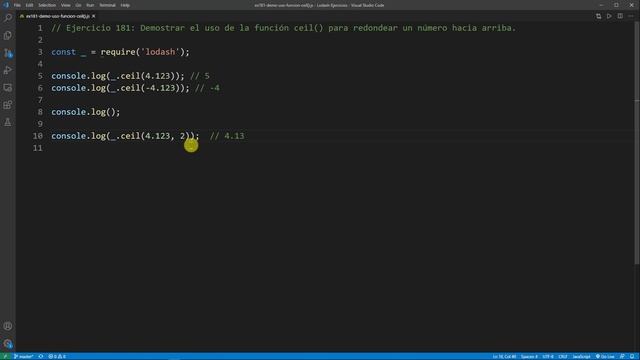Close the ex181-demo-uso-funcion-ceil().js tab

point(93,16)
